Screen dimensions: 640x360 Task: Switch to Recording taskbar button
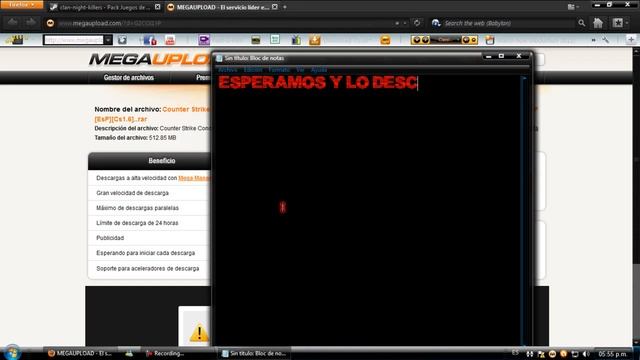(165, 353)
